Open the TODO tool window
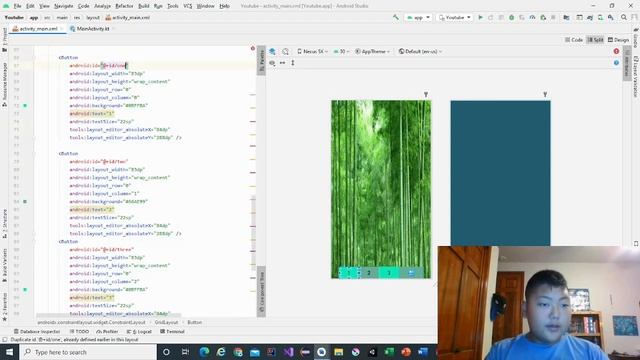Screen dimensions: 640x360 click(x=79, y=331)
